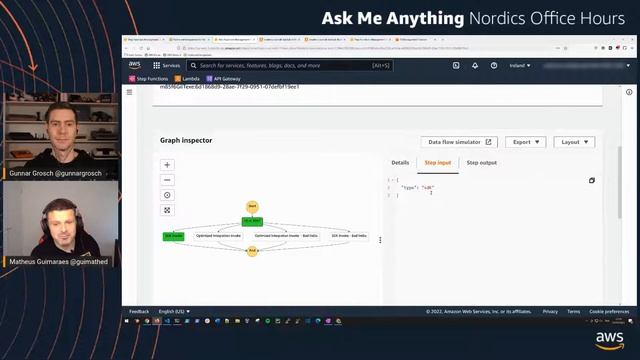This screenshot has height=360, width=640.
Task: Open the Lambda favorite shortcut
Action: pyautogui.click(x=187, y=79)
